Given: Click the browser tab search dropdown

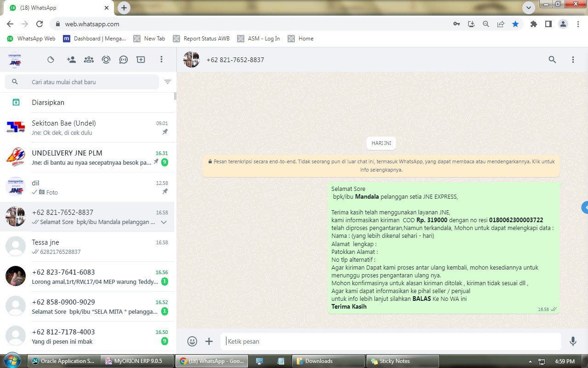Looking at the screenshot, I should click(x=529, y=8).
